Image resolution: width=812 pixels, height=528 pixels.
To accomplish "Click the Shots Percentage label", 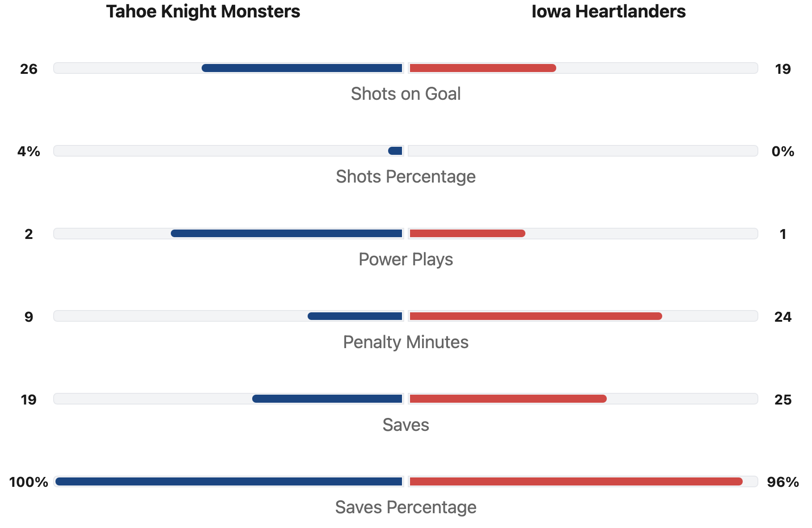I will (406, 177).
